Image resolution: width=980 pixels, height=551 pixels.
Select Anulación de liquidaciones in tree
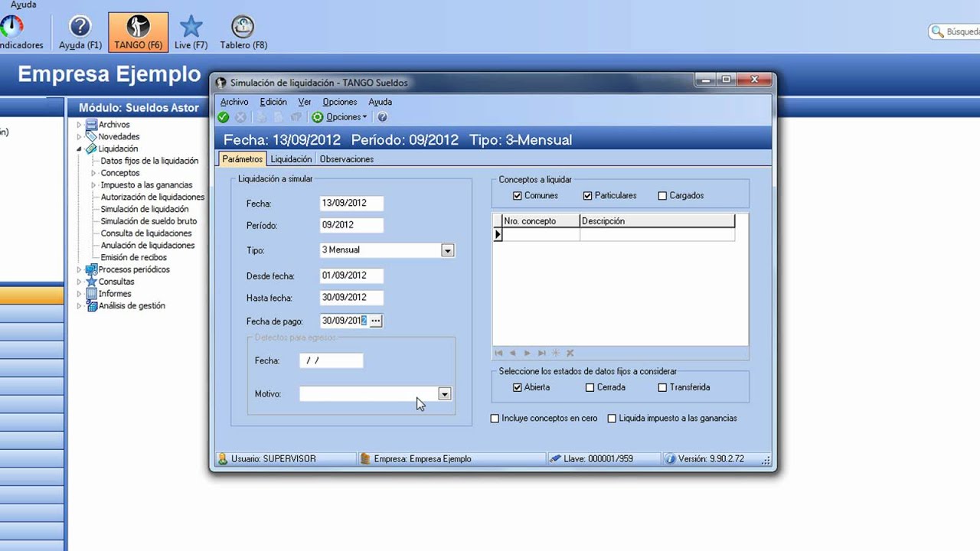pyautogui.click(x=148, y=246)
